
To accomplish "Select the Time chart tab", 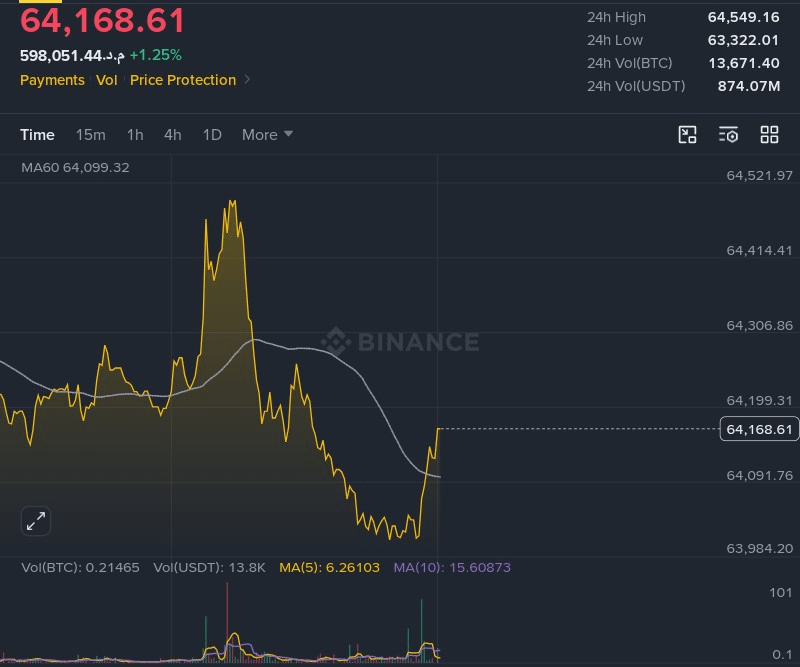I will (x=37, y=135).
